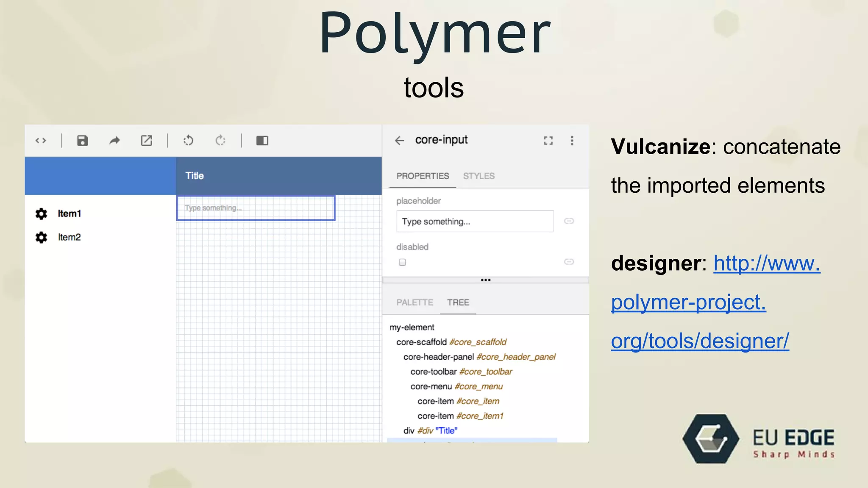Click the core-input panel title
The height and width of the screenshot is (488, 868).
click(441, 140)
